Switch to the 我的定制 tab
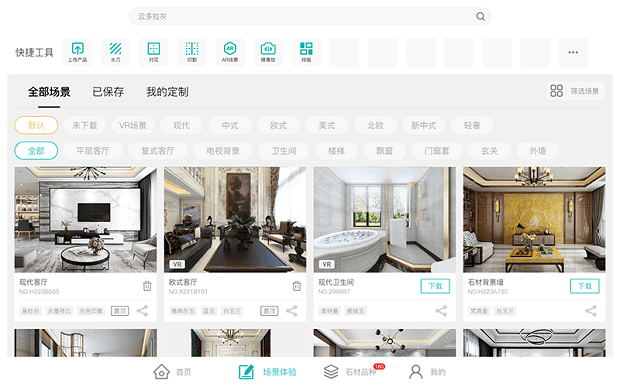The width and height of the screenshot is (620, 387). [x=167, y=92]
